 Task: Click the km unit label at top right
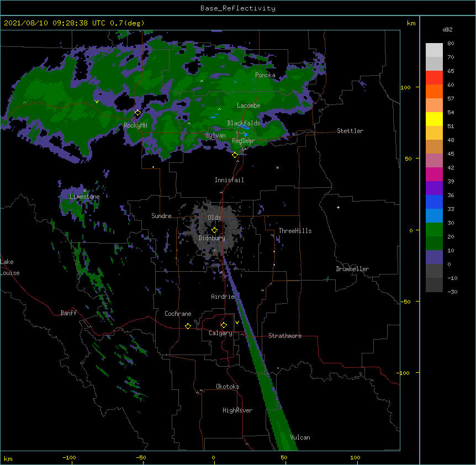click(411, 23)
